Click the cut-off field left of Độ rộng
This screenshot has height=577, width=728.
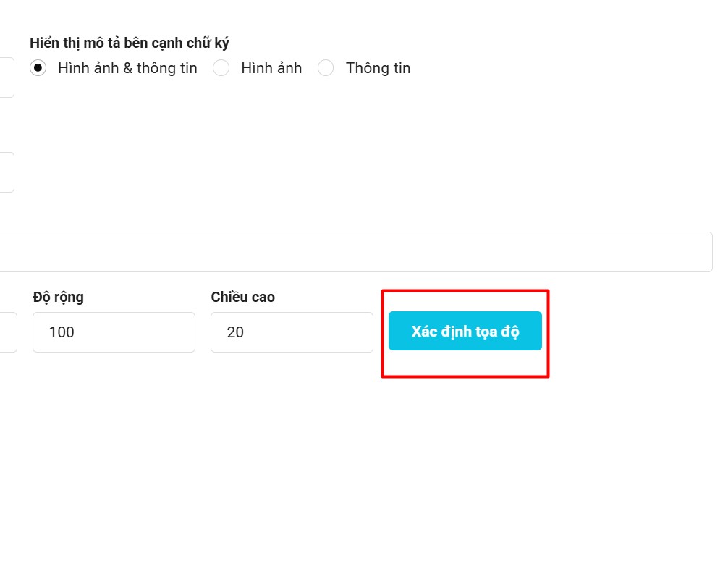click(x=7, y=332)
